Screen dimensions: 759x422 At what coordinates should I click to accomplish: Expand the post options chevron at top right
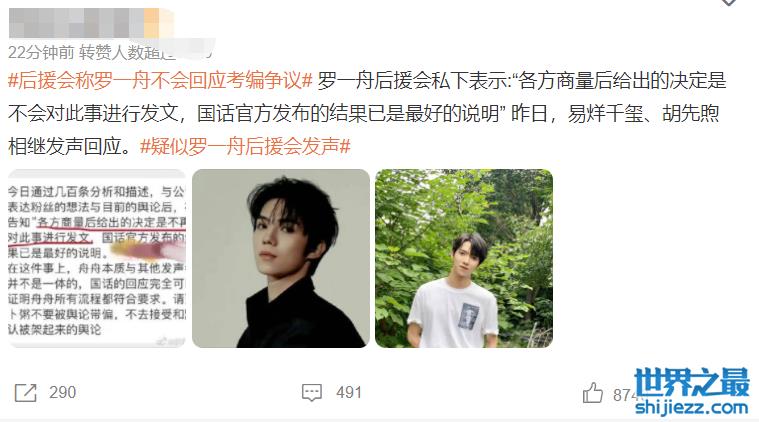point(729,2)
